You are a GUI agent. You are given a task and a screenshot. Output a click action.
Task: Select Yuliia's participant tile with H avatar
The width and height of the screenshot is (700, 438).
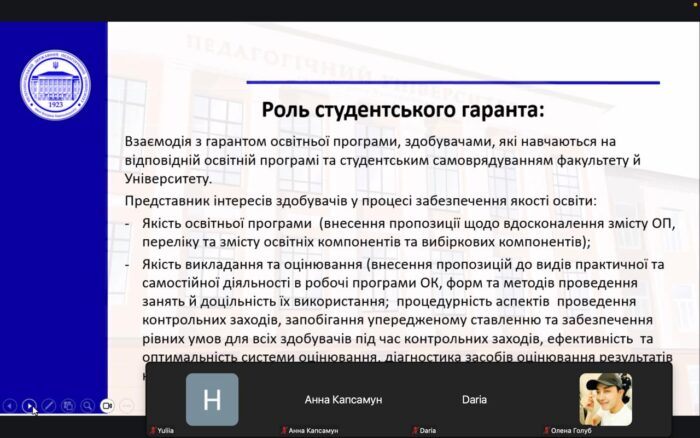tap(212, 399)
